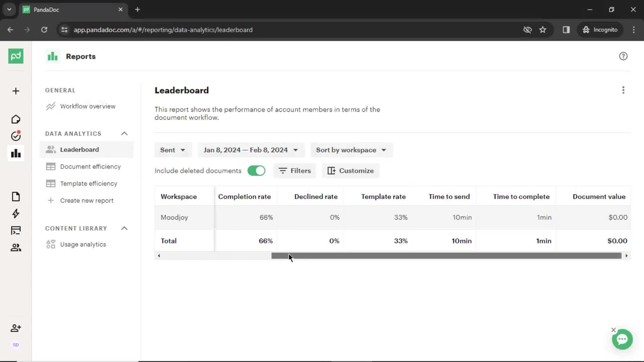Click the green Reports header chart icon
This screenshot has width=644, height=362.
[53, 56]
